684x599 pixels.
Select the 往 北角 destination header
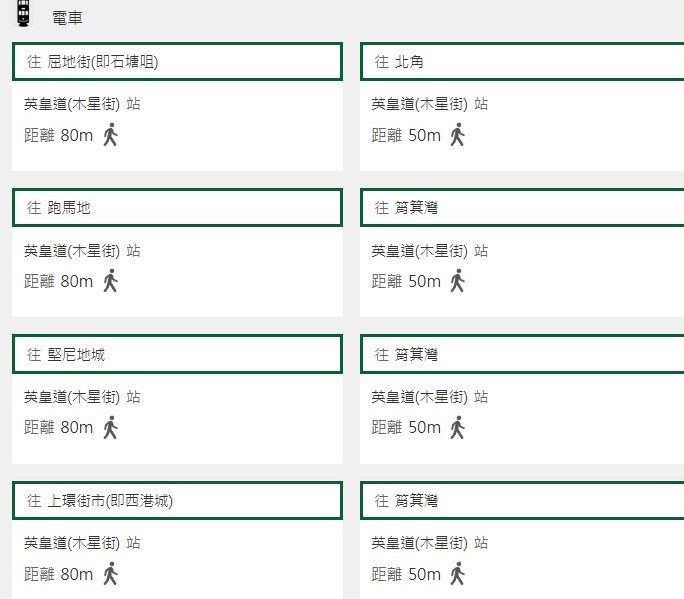(522, 62)
